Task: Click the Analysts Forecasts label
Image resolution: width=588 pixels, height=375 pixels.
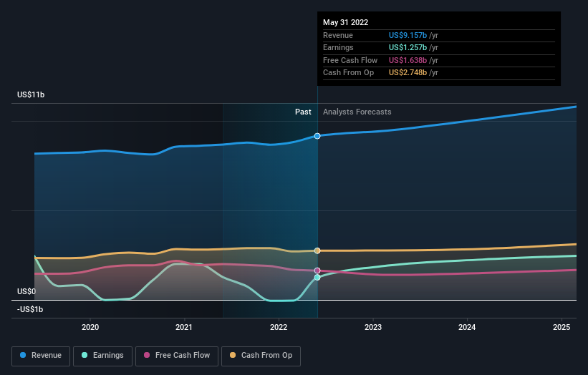Action: [x=357, y=112]
